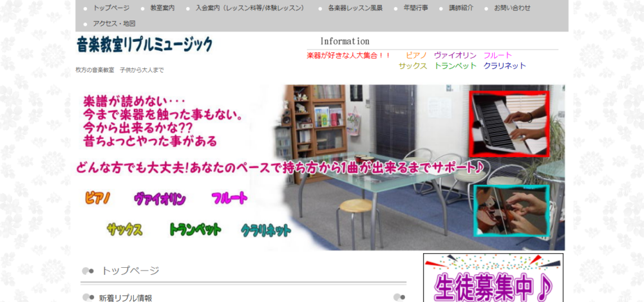644x302 pixels.
Task: Click the purple ヴァイオリン text in Information
Action: pos(455,55)
